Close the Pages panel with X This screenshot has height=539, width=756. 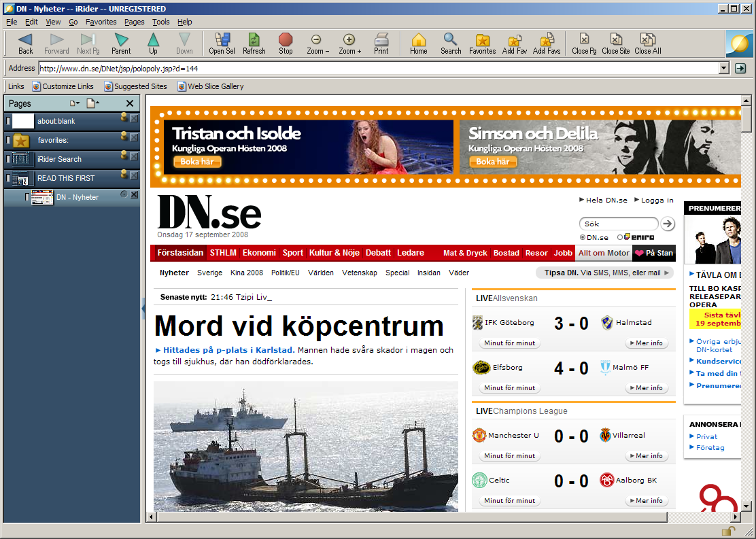click(x=130, y=103)
